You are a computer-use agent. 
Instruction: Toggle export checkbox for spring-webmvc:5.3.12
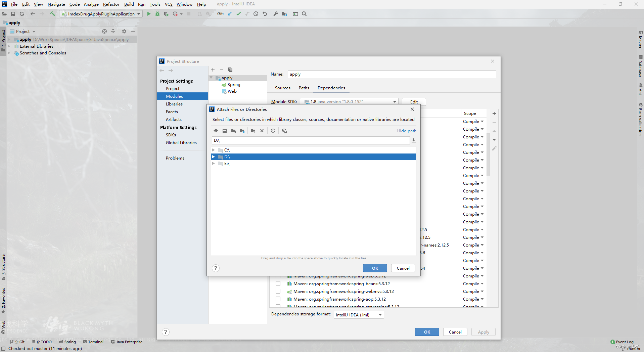[x=278, y=291]
